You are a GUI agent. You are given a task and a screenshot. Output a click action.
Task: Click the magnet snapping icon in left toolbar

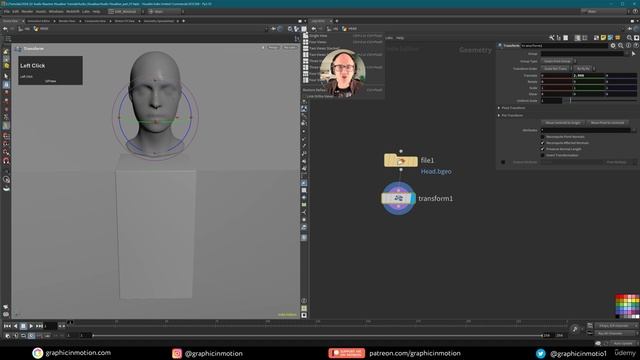point(6,161)
